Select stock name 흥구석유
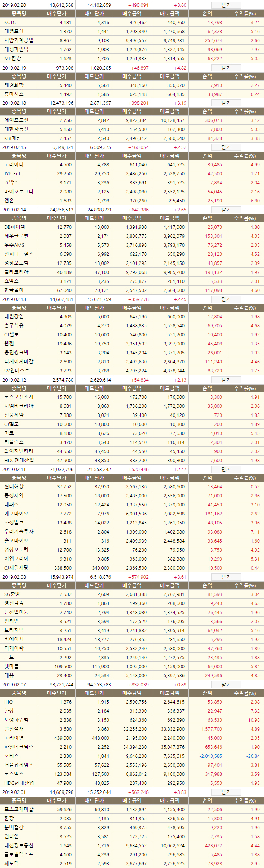This screenshot has width=264, height=868. pos(14,326)
